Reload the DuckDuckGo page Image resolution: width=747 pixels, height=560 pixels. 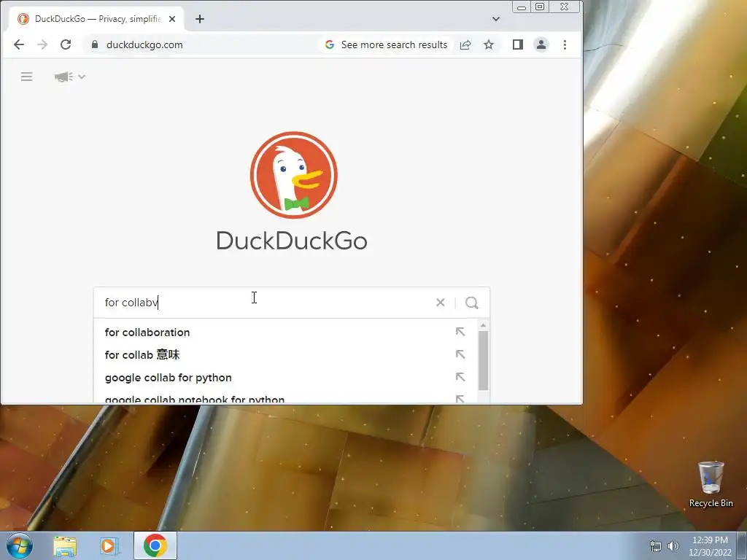66,44
